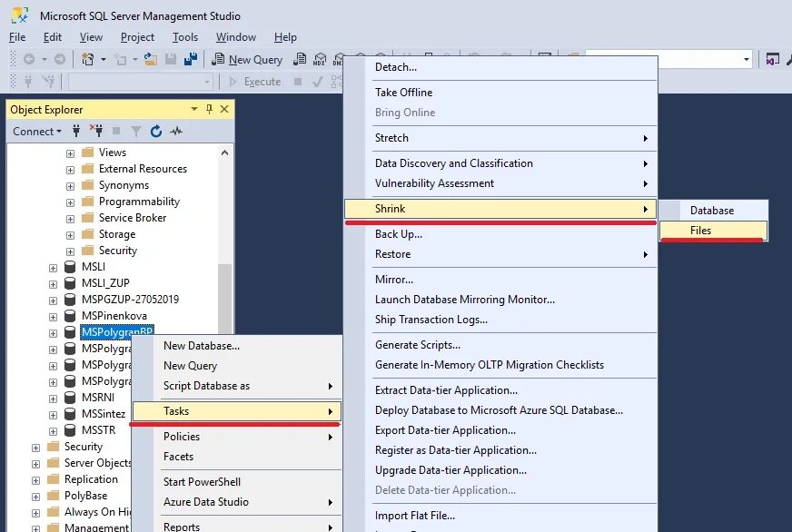Image resolution: width=792 pixels, height=532 pixels.
Task: Select the External Resources folder
Action: coord(143,169)
